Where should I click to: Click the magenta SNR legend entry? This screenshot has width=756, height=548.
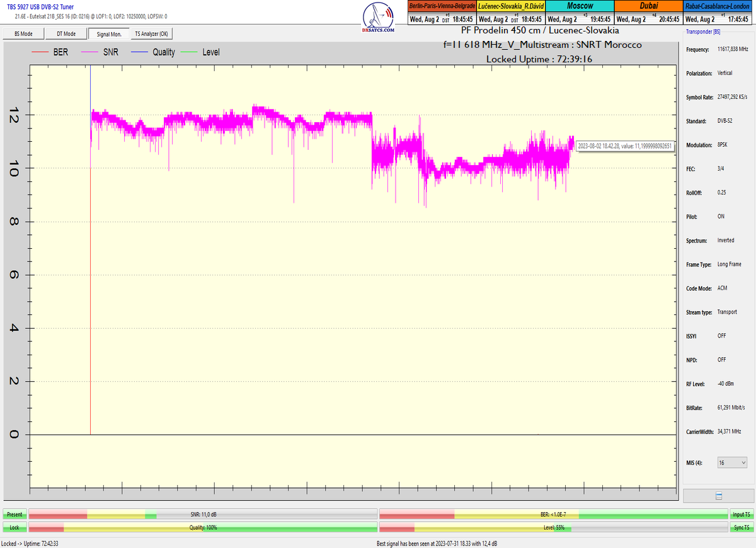(x=101, y=52)
